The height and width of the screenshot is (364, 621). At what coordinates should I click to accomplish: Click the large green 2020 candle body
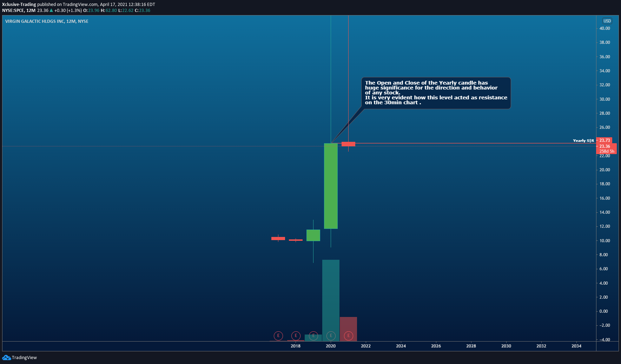coord(331,186)
